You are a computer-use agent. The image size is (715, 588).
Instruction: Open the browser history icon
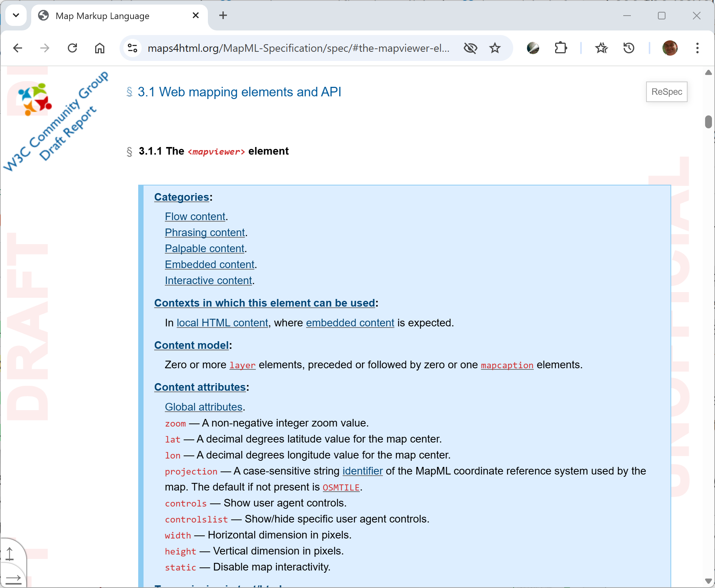pos(628,48)
